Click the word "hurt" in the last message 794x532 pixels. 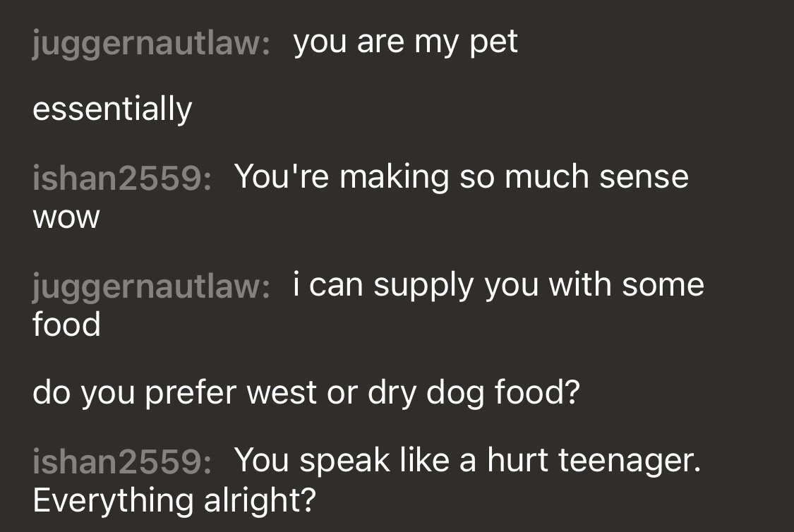point(517,461)
